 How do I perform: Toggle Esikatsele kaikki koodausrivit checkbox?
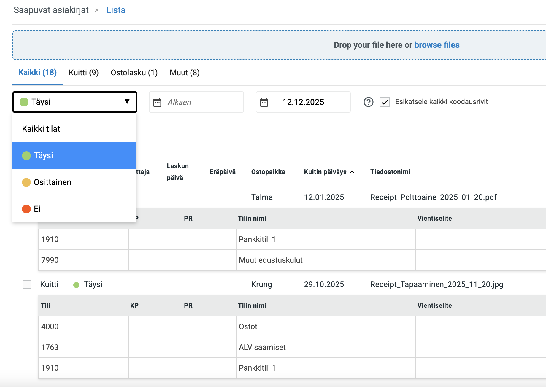point(385,102)
